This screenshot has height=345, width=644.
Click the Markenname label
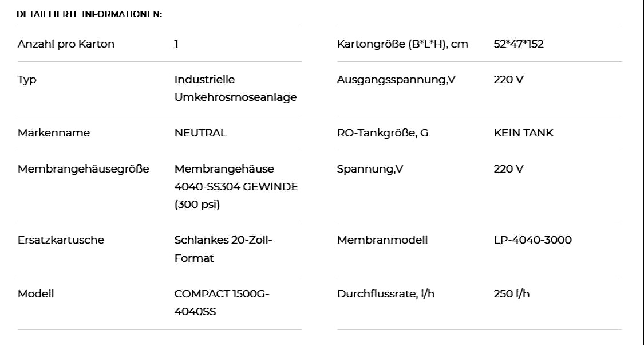click(x=54, y=133)
